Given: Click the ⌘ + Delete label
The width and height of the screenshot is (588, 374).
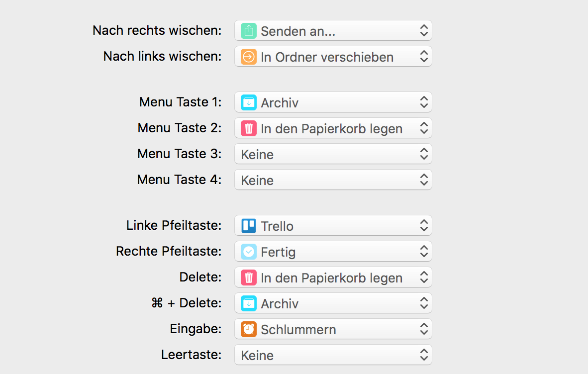Looking at the screenshot, I should point(187,303).
